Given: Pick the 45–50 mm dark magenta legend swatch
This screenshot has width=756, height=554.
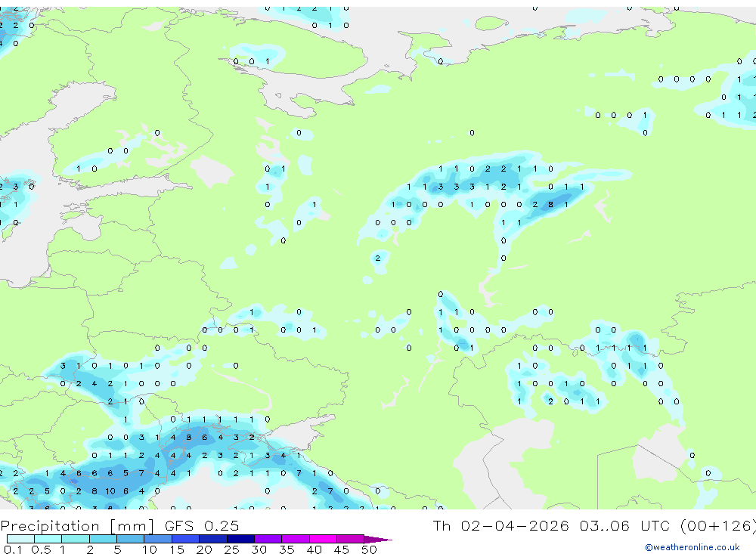Looking at the screenshot, I should pyautogui.click(x=351, y=539).
